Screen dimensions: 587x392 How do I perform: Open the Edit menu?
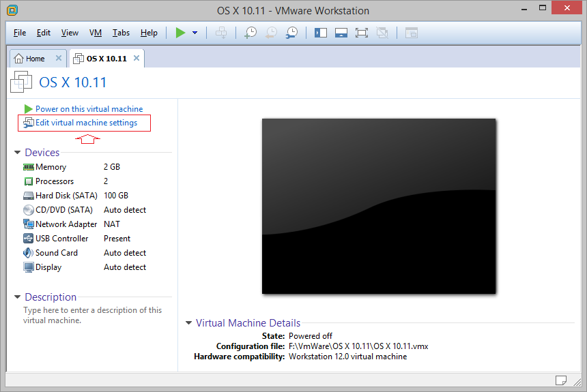click(44, 33)
